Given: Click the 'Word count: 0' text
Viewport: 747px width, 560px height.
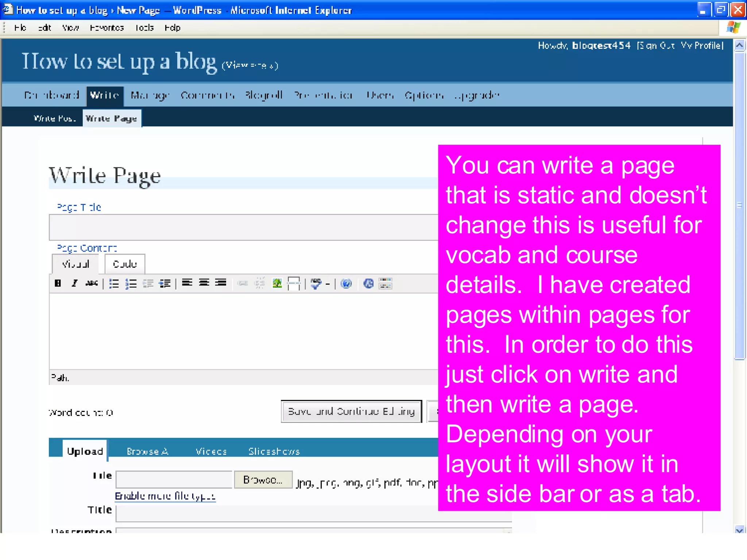Looking at the screenshot, I should [81, 412].
